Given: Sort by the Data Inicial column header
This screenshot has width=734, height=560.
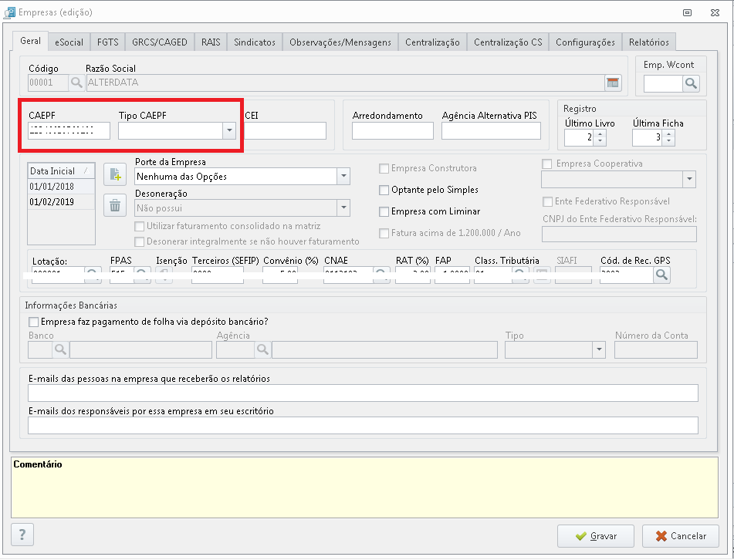Looking at the screenshot, I should (x=61, y=170).
